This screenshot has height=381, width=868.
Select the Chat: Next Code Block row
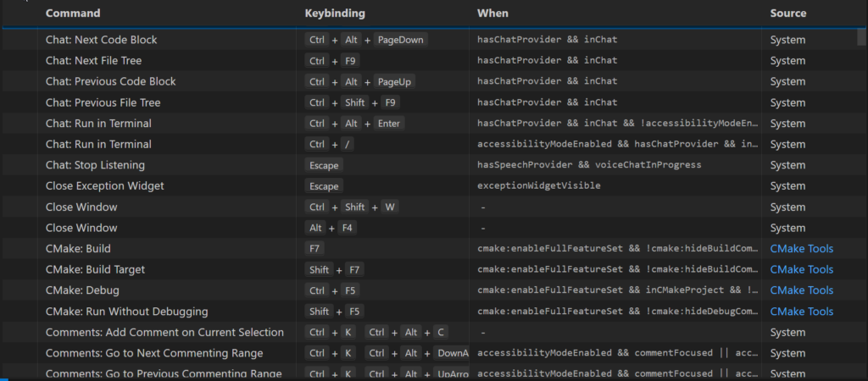429,40
